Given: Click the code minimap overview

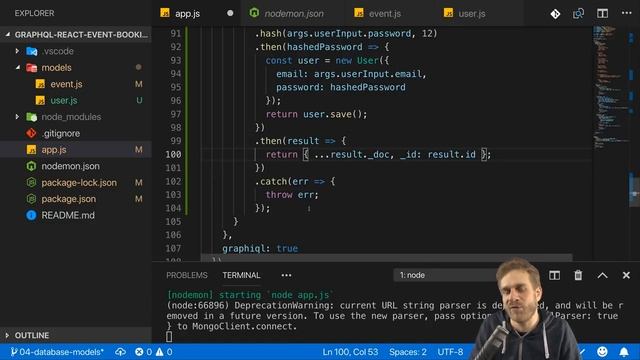Looking at the screenshot, I should tap(610, 88).
